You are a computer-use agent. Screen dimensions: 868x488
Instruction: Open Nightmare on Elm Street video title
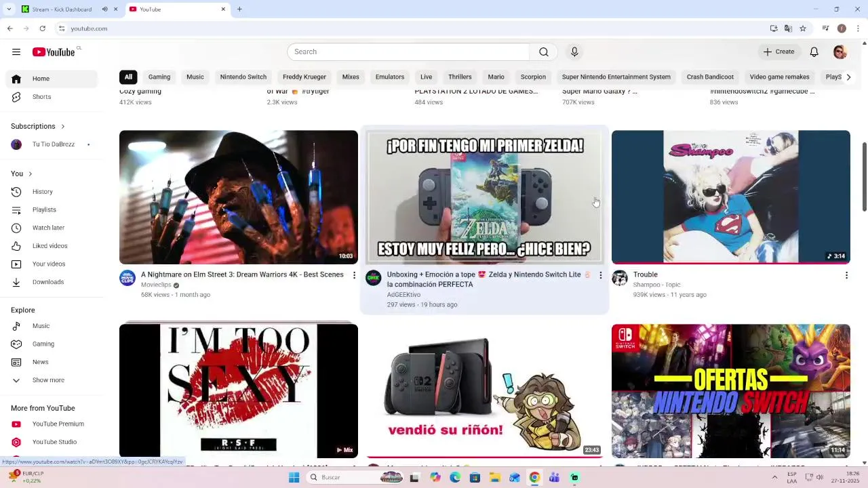(x=242, y=274)
